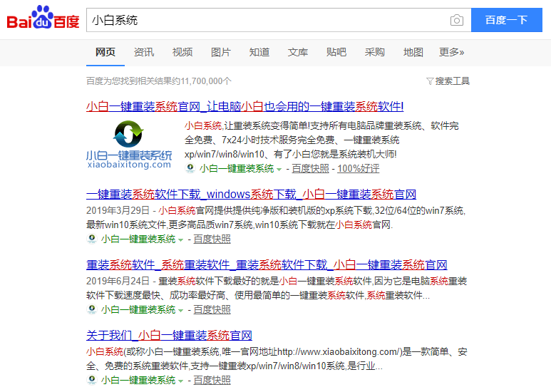Image resolution: width=551 pixels, height=392 pixels.
Task: Click favicon beside the 2019年6月24日 result source
Action: (92, 309)
